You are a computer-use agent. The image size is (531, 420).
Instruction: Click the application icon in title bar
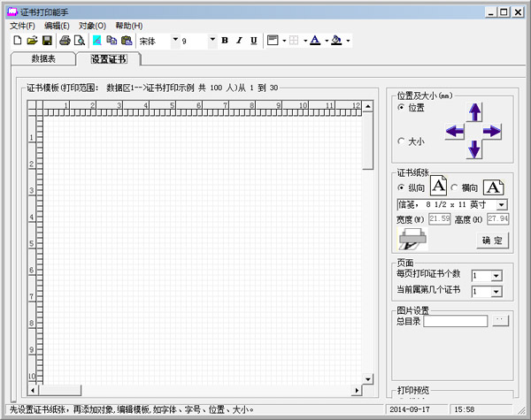[12, 11]
